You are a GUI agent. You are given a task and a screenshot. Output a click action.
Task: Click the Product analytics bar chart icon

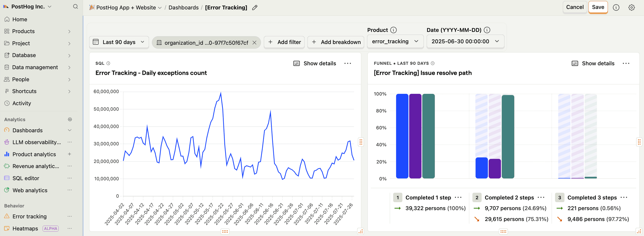click(7, 154)
